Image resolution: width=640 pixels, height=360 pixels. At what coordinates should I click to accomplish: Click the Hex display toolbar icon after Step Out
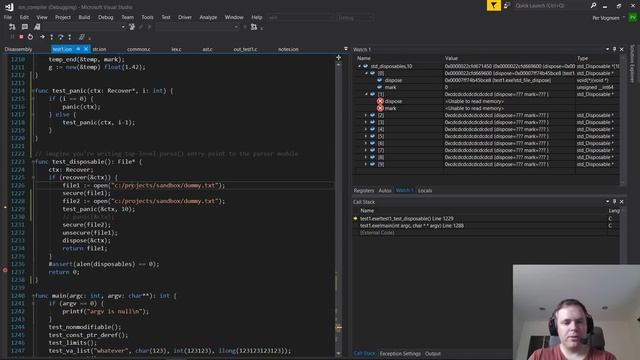click(x=82, y=37)
